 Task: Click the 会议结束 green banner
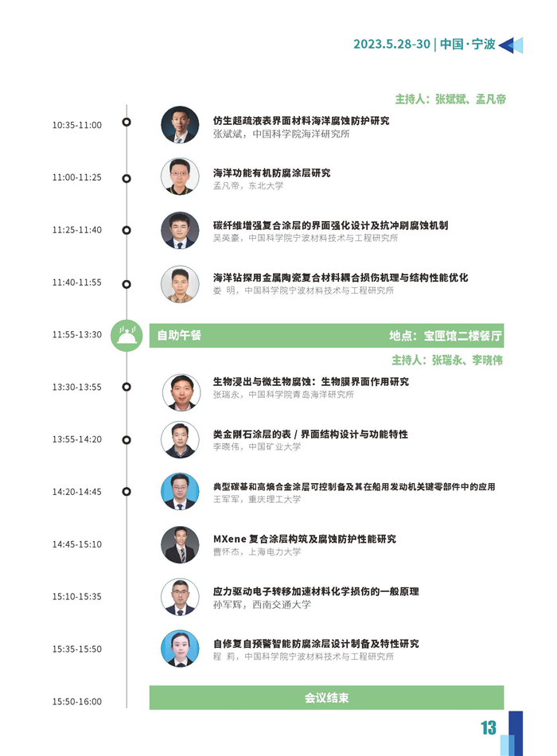pos(326,698)
